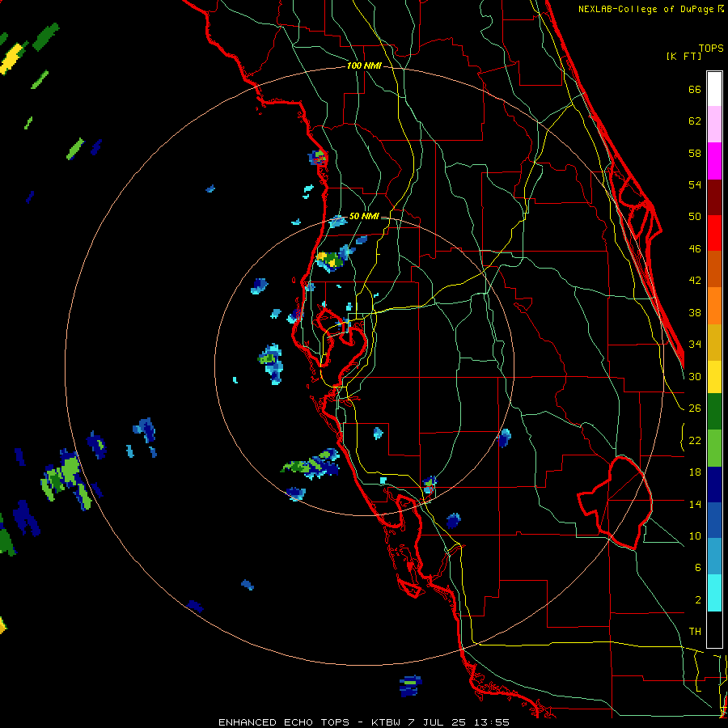Select the magenta swatch between 58 and 54
This screenshot has height=728, width=728.
714,161
